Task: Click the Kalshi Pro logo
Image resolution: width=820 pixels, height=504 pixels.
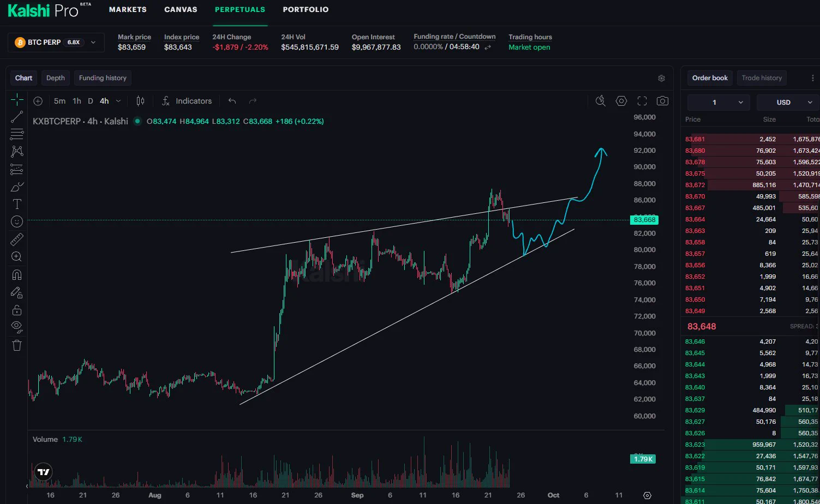Action: (49, 10)
